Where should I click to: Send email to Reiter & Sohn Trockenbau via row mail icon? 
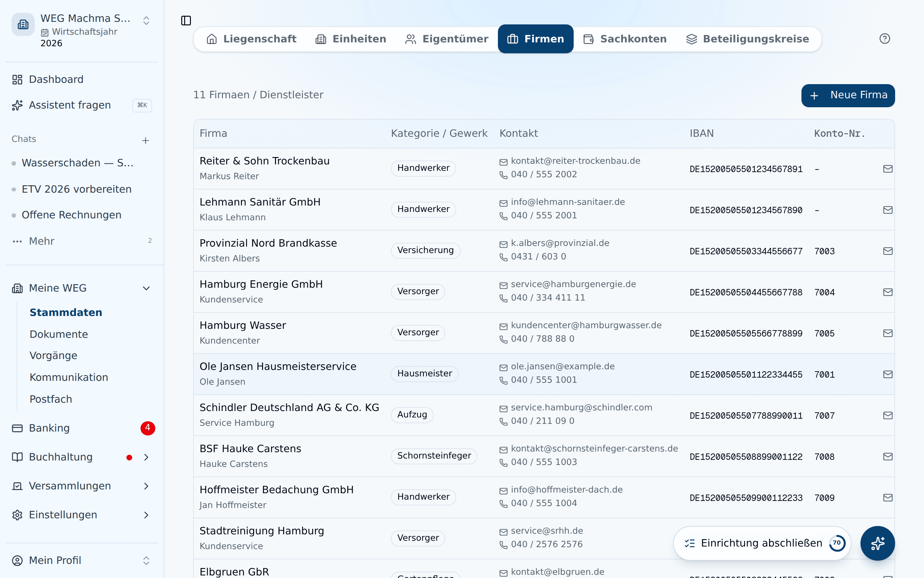pos(887,169)
